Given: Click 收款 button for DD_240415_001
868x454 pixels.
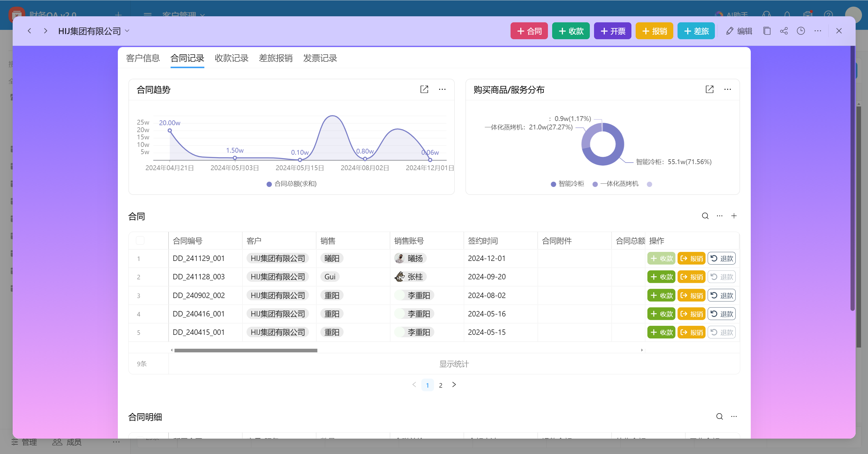Looking at the screenshot, I should point(661,332).
